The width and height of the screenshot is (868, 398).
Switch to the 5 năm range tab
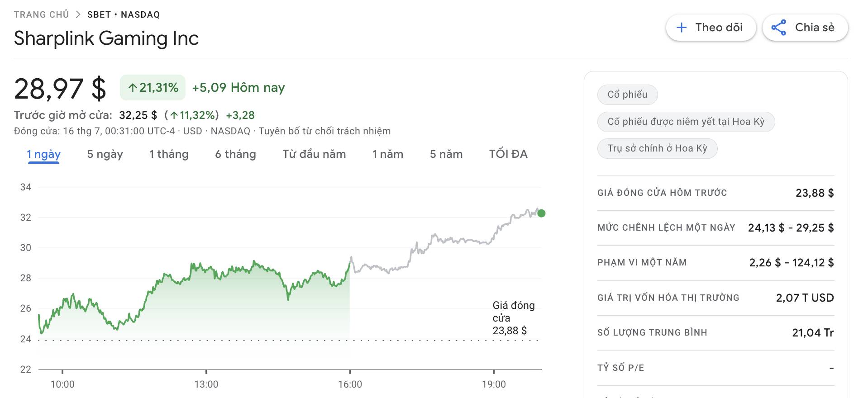coord(446,154)
